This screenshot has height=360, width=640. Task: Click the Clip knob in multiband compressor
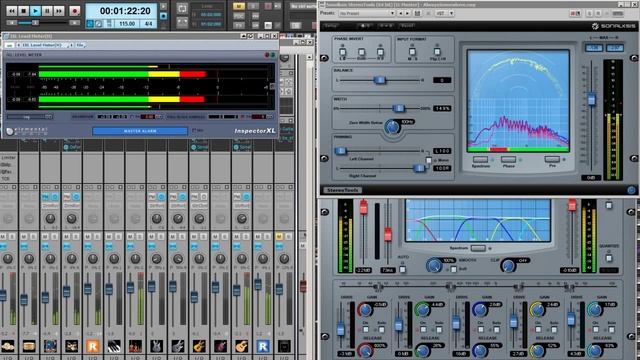[508, 266]
